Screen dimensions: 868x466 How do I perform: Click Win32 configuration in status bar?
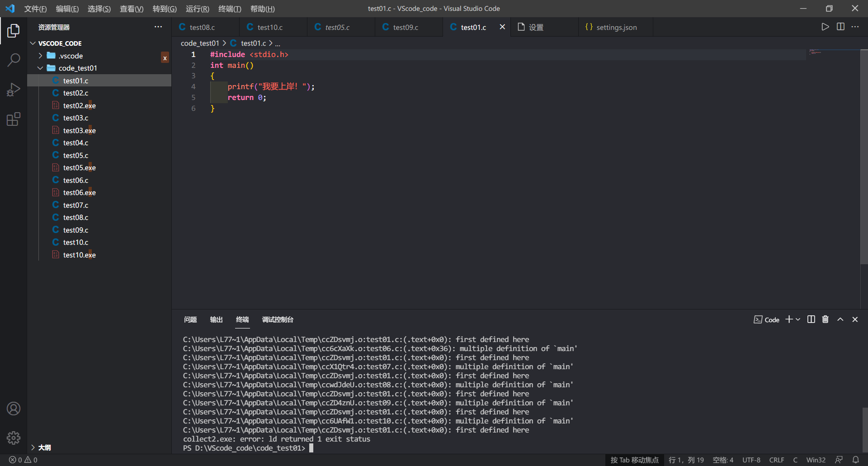pyautogui.click(x=816, y=460)
